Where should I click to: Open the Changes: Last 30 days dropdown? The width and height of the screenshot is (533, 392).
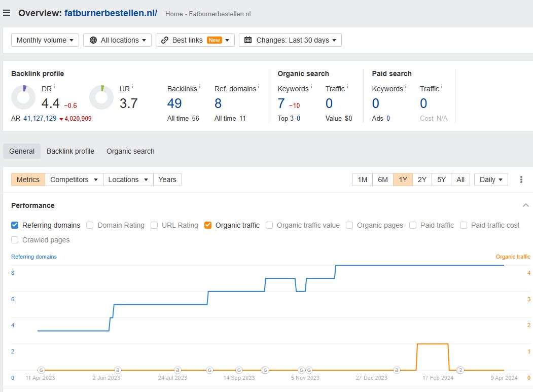(x=290, y=40)
